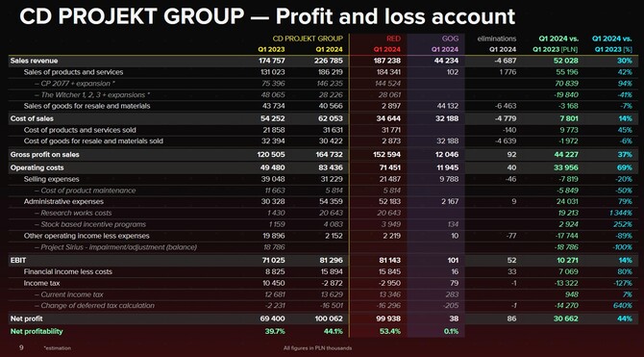Image resolution: width=644 pixels, height=357 pixels.
Task: Click the Stock based incentive programs row
Action: point(323,224)
